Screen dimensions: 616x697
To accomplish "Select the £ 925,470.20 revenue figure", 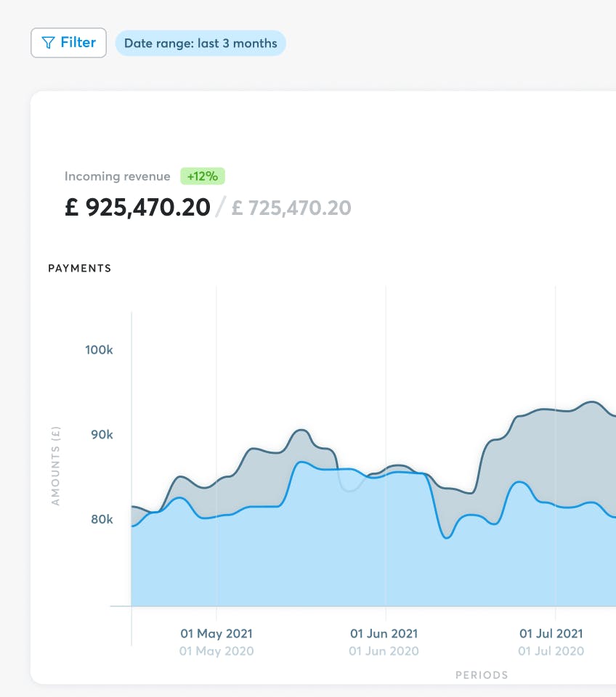I will (137, 208).
